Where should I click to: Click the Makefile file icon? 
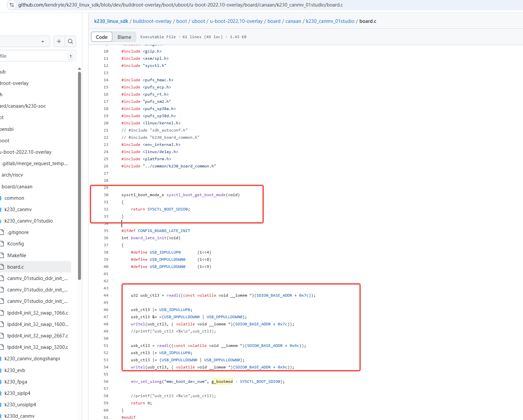pos(2,256)
